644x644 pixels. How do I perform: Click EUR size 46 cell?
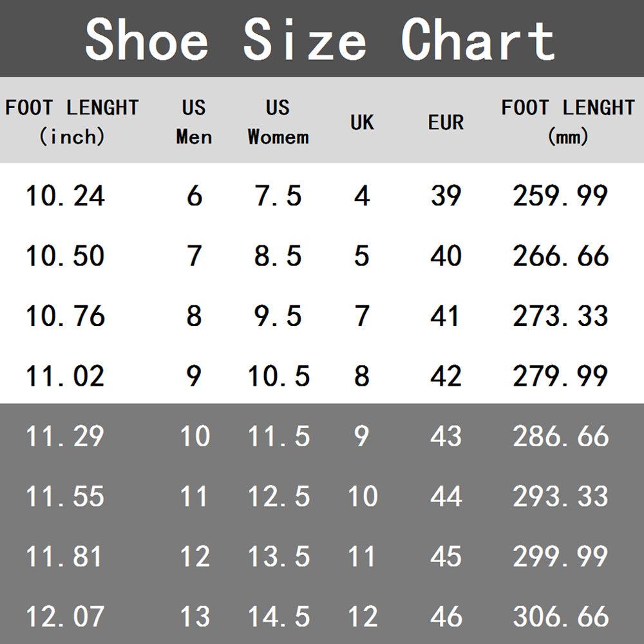[446, 616]
